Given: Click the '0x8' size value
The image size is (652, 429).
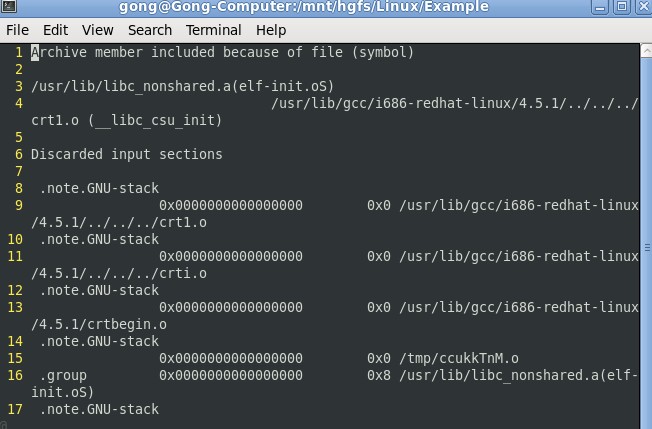Looking at the screenshot, I should pos(379,375).
